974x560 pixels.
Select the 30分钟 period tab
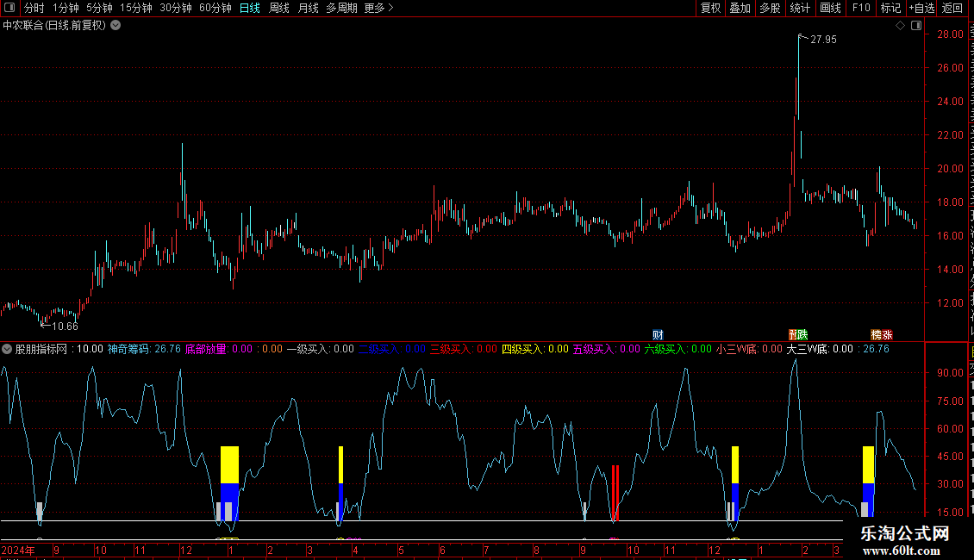[176, 8]
